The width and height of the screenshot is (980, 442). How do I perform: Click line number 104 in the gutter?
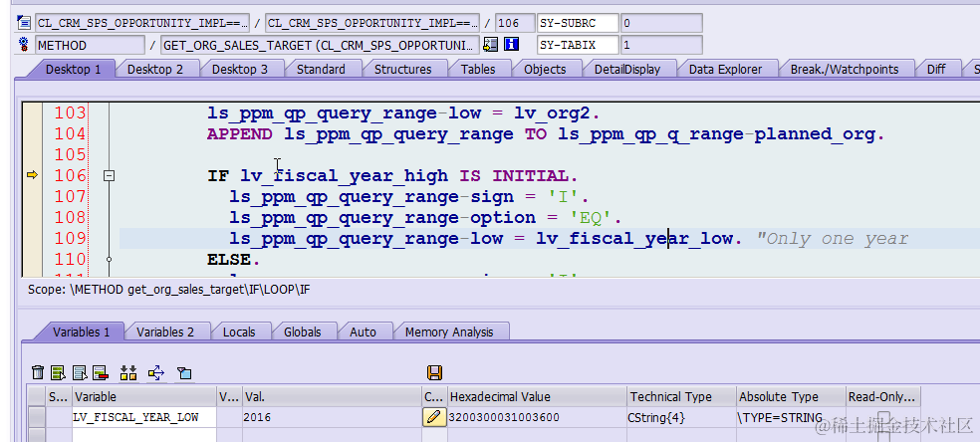coord(70,133)
